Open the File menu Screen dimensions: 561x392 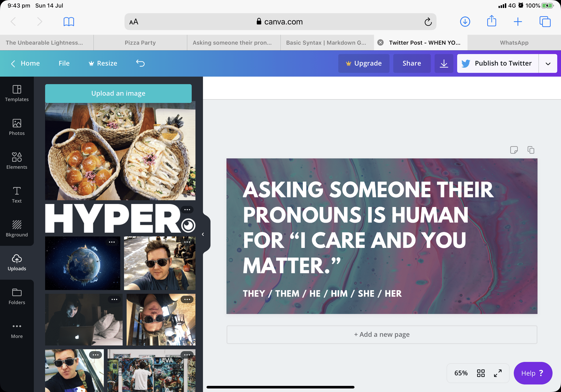pyautogui.click(x=64, y=63)
